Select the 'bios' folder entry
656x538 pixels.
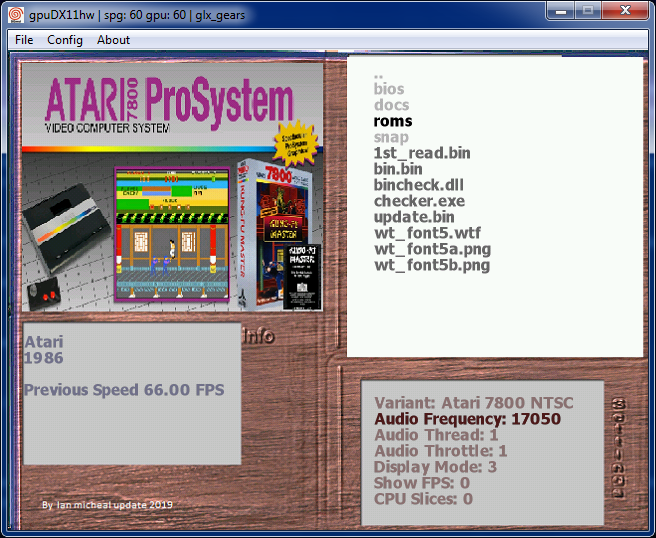coord(389,89)
